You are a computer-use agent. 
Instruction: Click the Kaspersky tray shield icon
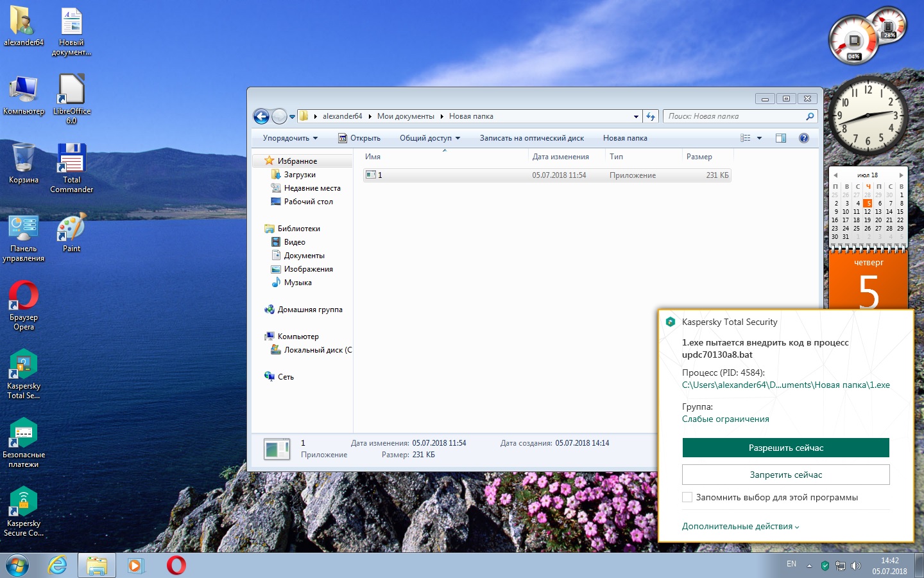[825, 566]
